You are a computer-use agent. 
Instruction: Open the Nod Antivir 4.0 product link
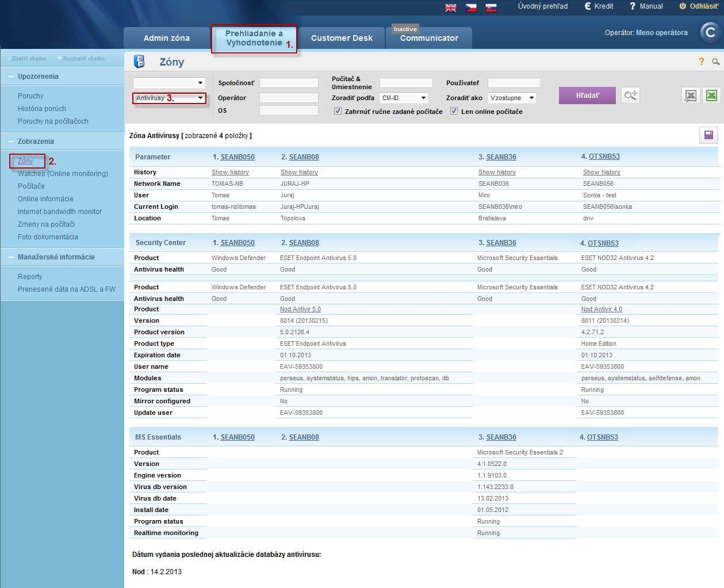[602, 309]
